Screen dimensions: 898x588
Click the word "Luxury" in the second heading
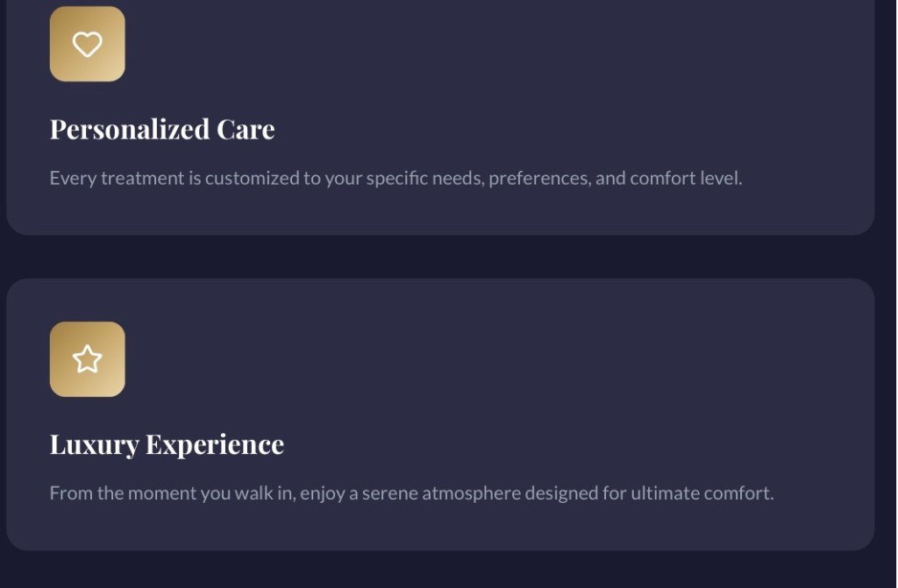94,445
